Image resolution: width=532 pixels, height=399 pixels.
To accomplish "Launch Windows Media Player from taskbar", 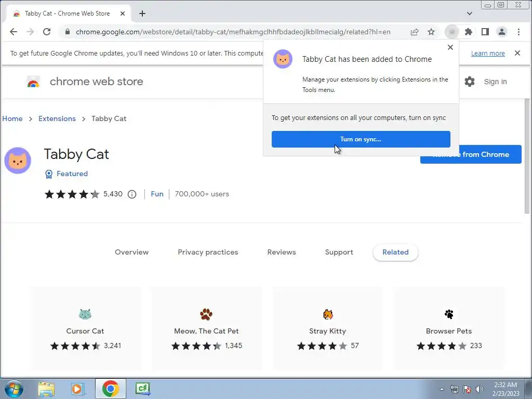I will coord(78,389).
